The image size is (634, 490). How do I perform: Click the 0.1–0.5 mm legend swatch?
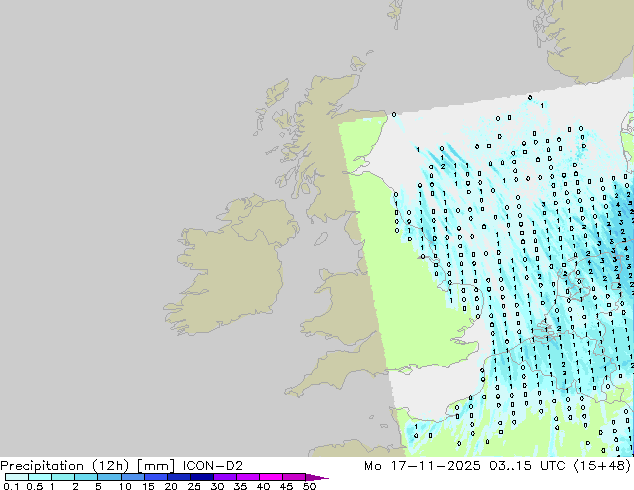point(17,477)
